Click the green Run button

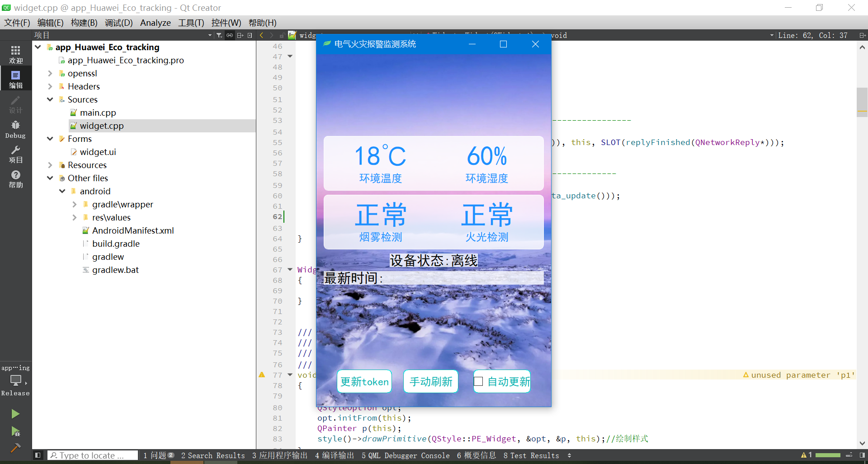pyautogui.click(x=15, y=414)
